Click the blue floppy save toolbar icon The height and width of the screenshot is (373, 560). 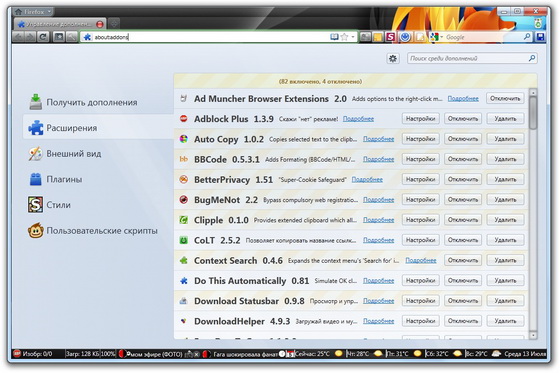(540, 37)
